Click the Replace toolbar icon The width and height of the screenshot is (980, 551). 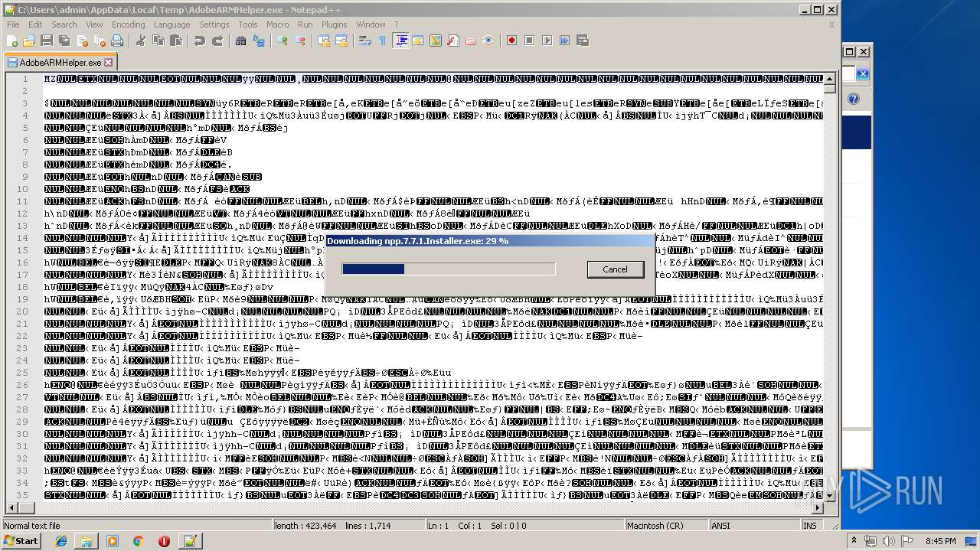pos(258,41)
